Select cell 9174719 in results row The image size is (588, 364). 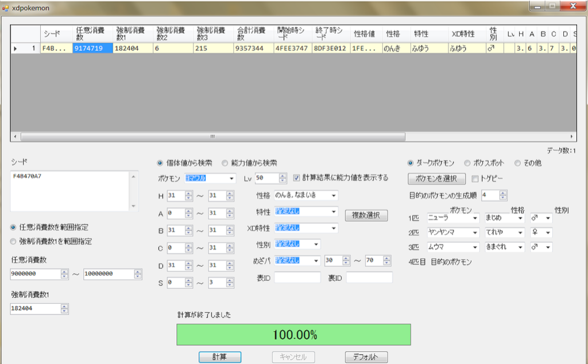click(x=92, y=48)
